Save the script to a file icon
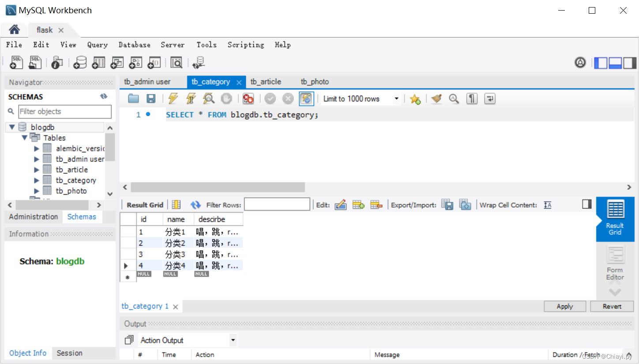This screenshot has width=639, height=364. coord(151,99)
